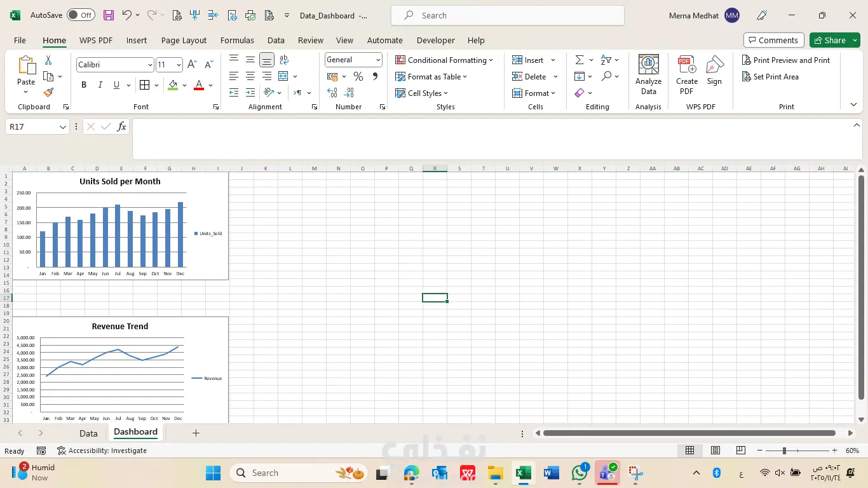Collapse the ribbon with the chevron
This screenshot has width=868, height=488.
tap(853, 104)
